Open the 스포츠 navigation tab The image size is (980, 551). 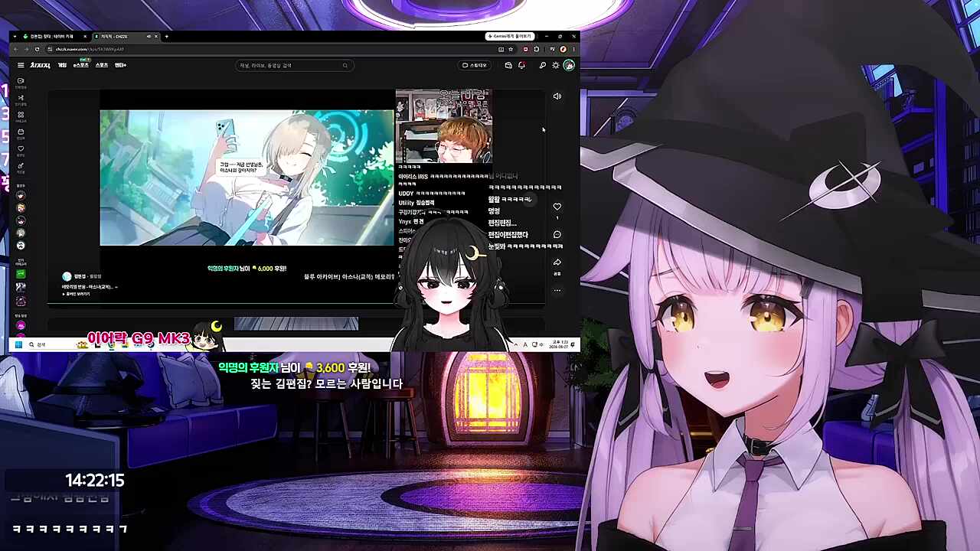pos(101,65)
